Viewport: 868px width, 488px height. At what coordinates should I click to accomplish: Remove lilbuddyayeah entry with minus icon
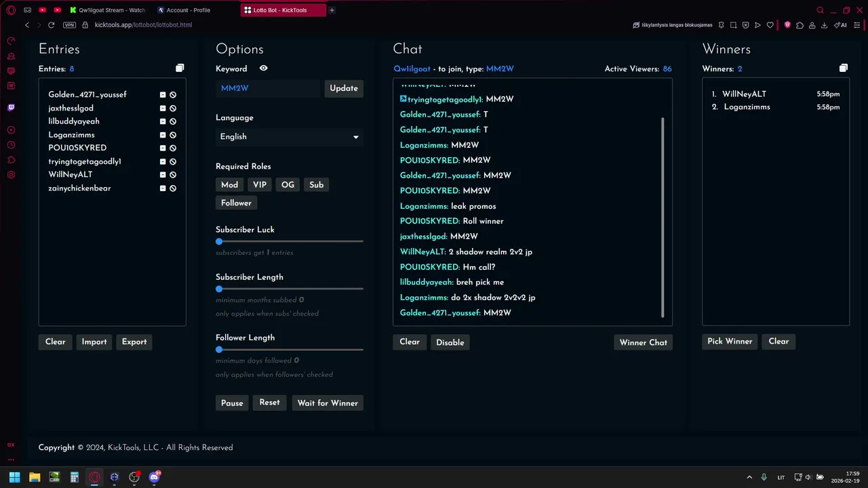[163, 121]
